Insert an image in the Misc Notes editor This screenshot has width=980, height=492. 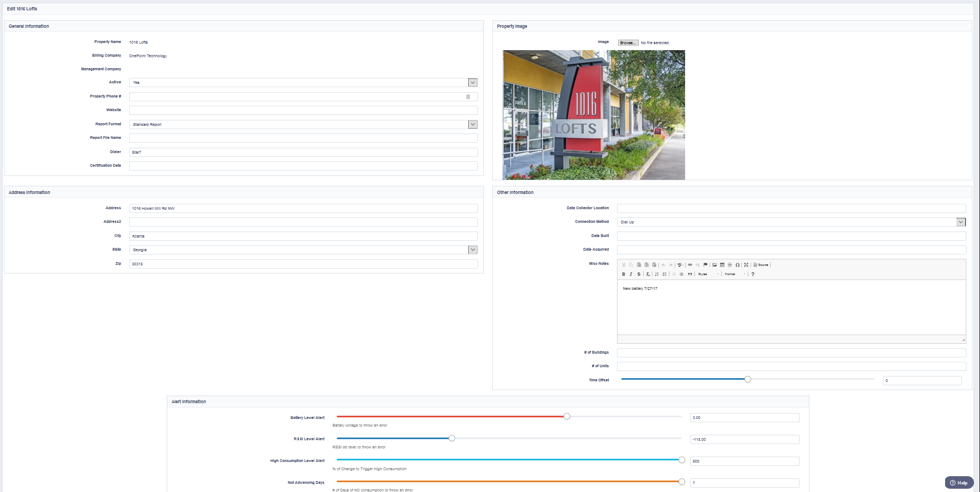(714, 265)
